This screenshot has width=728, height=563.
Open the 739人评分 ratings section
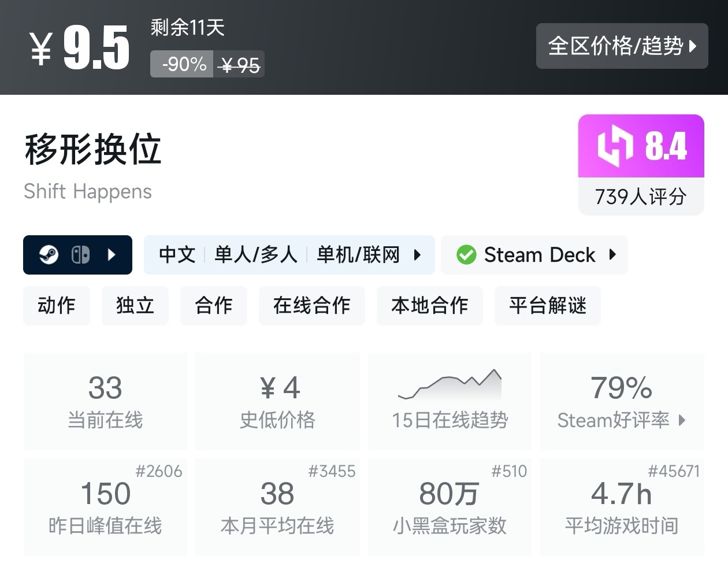pos(641,197)
